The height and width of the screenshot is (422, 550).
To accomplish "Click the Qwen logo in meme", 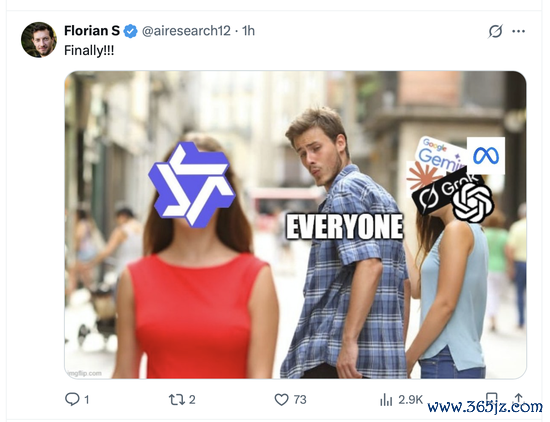I will pos(192,185).
